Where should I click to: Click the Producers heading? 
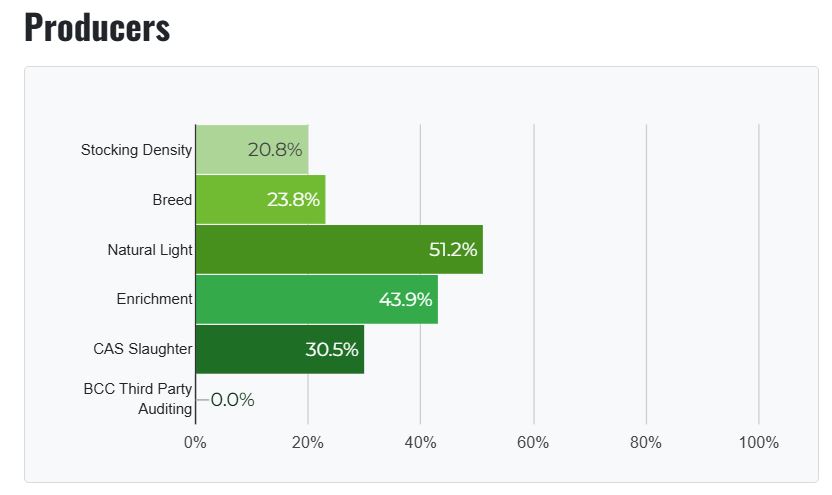pos(97,28)
